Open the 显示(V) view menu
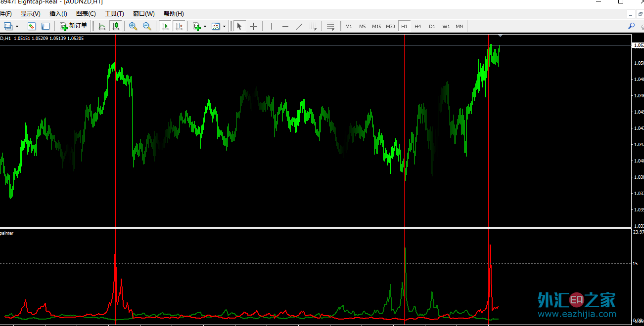Screen dimensions: 644x326 pos(31,14)
